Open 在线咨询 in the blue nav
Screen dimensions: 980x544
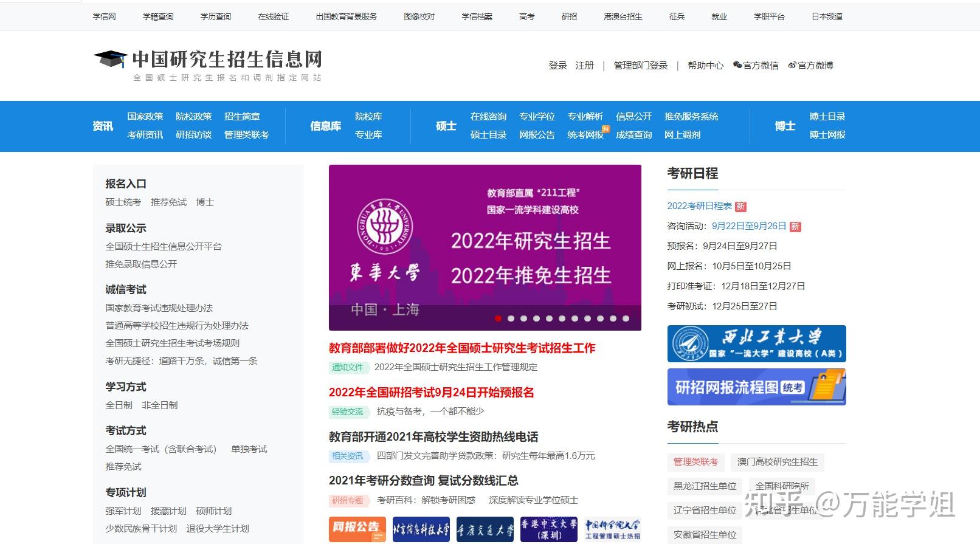488,117
